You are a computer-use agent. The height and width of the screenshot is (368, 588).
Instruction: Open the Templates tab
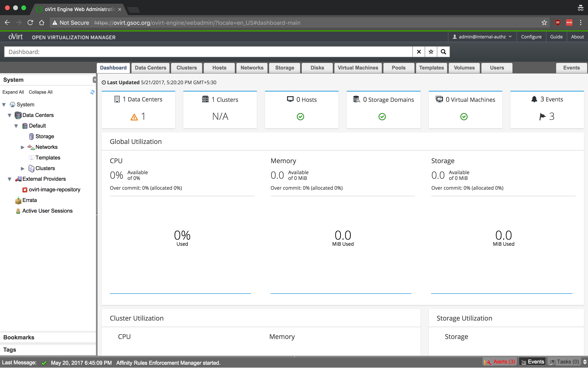pos(431,68)
